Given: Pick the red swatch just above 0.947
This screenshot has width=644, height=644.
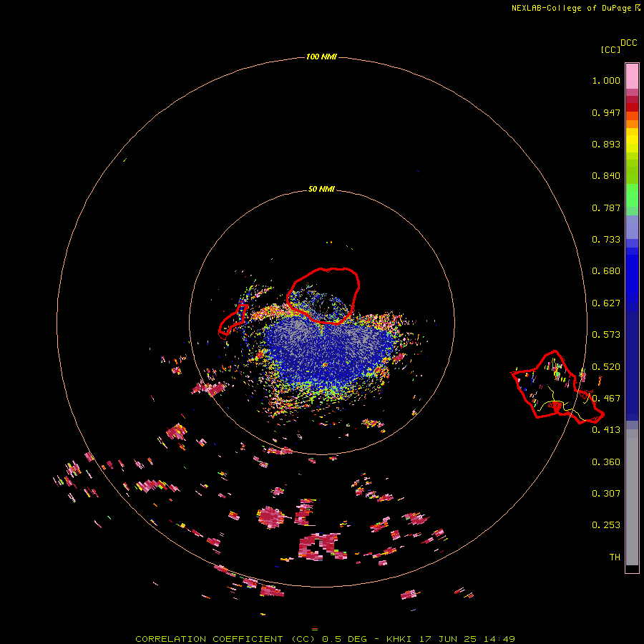Looking at the screenshot, I should pos(632,107).
